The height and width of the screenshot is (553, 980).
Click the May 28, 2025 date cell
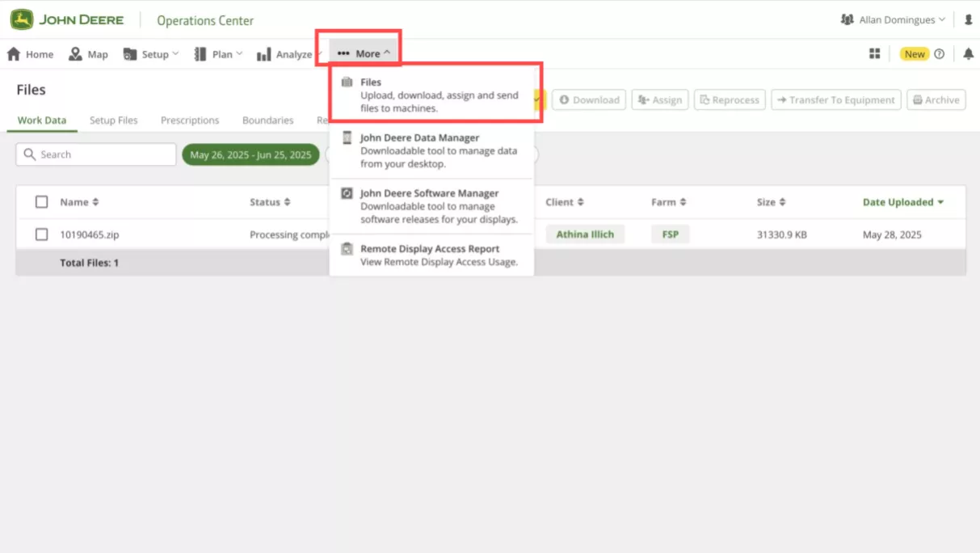pyautogui.click(x=892, y=234)
